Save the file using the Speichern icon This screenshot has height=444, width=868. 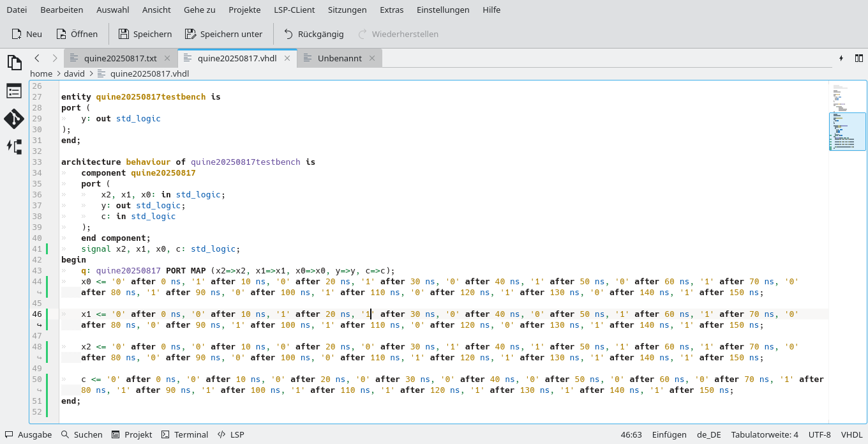click(145, 34)
